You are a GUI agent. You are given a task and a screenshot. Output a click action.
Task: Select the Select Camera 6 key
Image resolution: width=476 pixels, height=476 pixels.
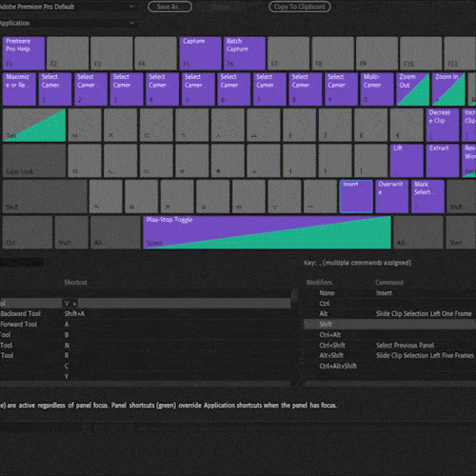[x=234, y=89]
